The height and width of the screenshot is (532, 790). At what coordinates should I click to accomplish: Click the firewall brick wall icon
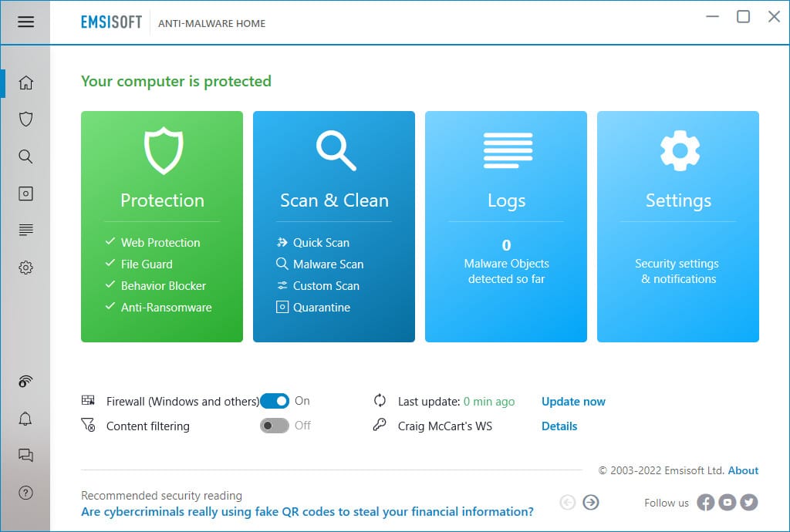click(x=88, y=401)
